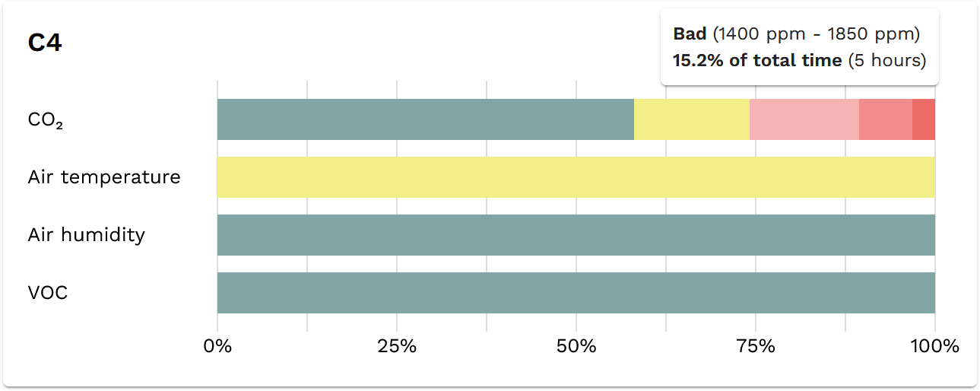980x391 pixels.
Task: Click the teal segment of the CO₂ bar
Action: point(425,119)
